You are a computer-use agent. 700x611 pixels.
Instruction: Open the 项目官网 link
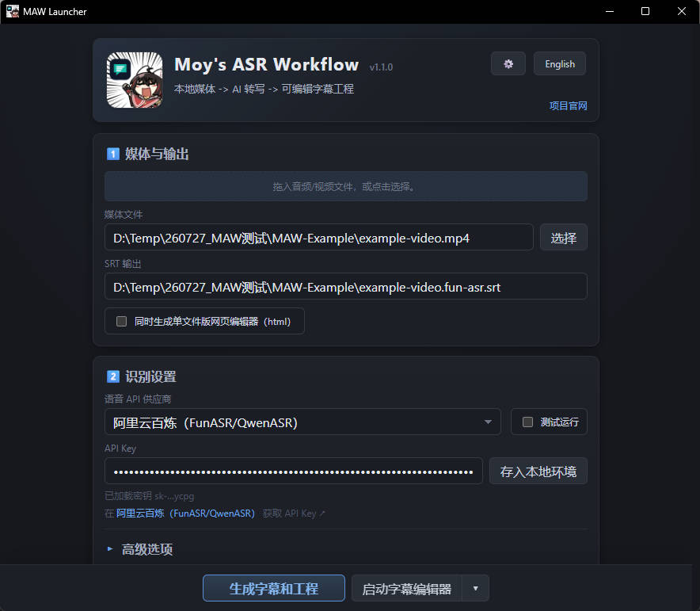click(568, 106)
